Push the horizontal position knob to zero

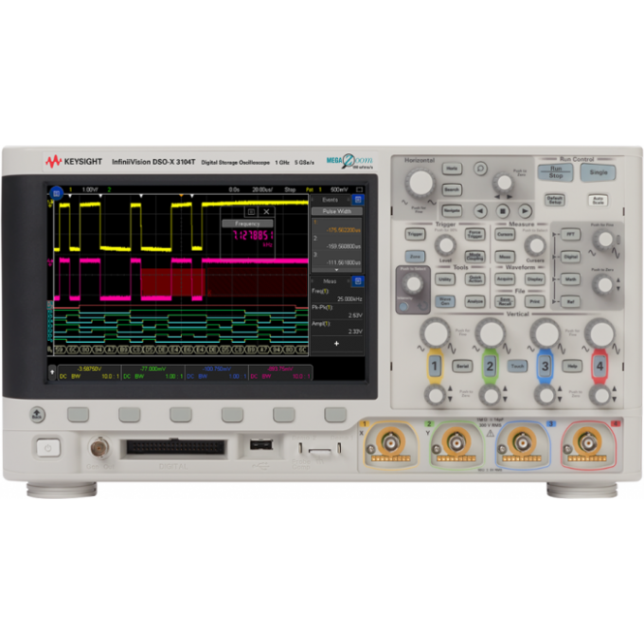tap(504, 183)
